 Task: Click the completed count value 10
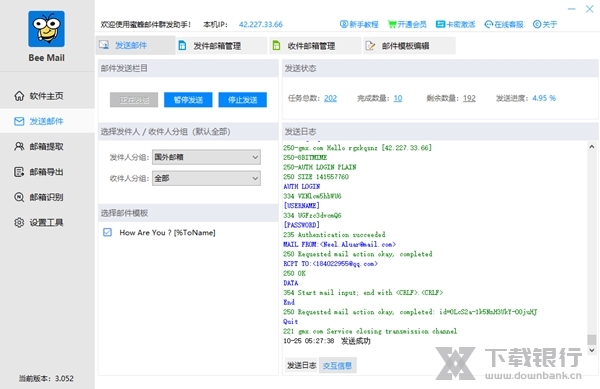pos(398,98)
